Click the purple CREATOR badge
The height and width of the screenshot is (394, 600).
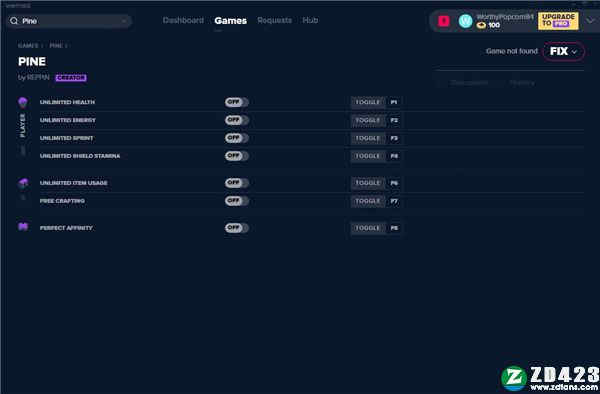pyautogui.click(x=71, y=78)
